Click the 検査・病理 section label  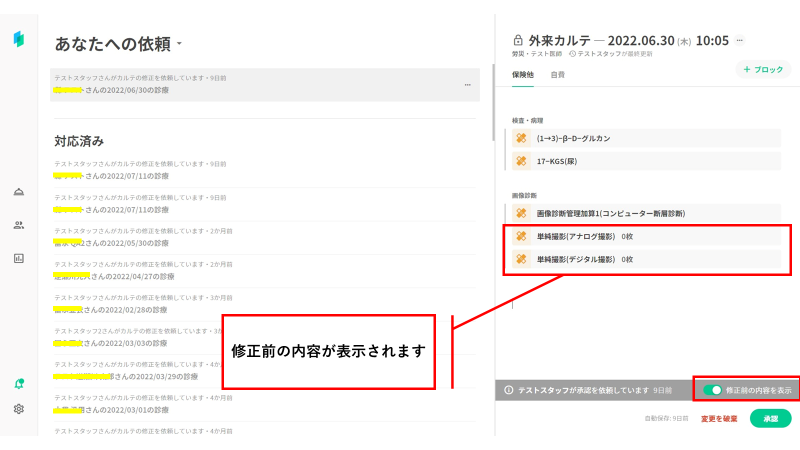point(528,120)
